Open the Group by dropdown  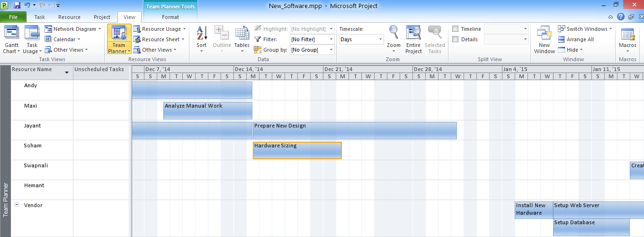click(x=331, y=50)
